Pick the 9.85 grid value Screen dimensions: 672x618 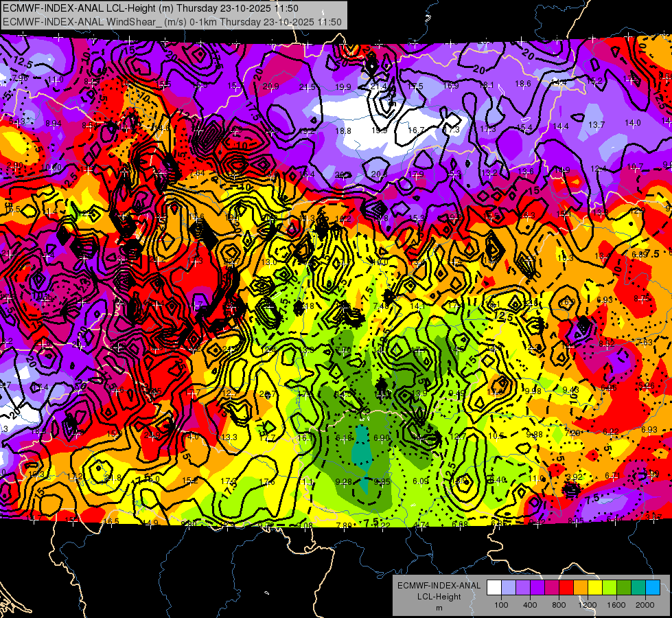[x=382, y=481]
